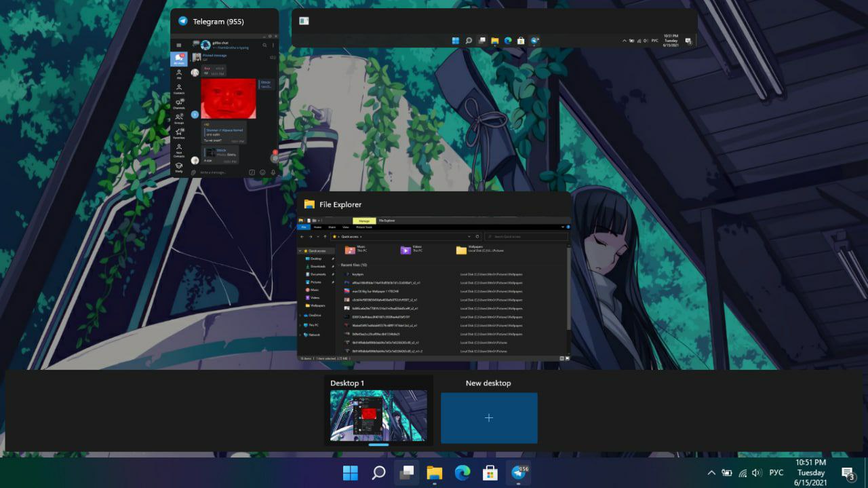Close Task View via its taskbar icon

(x=407, y=473)
